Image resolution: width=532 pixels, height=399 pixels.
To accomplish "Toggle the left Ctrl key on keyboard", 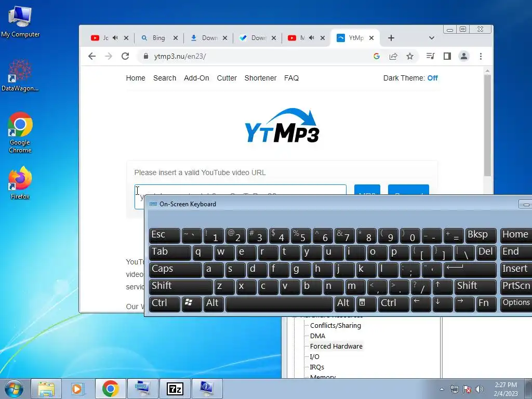I will coord(164,303).
